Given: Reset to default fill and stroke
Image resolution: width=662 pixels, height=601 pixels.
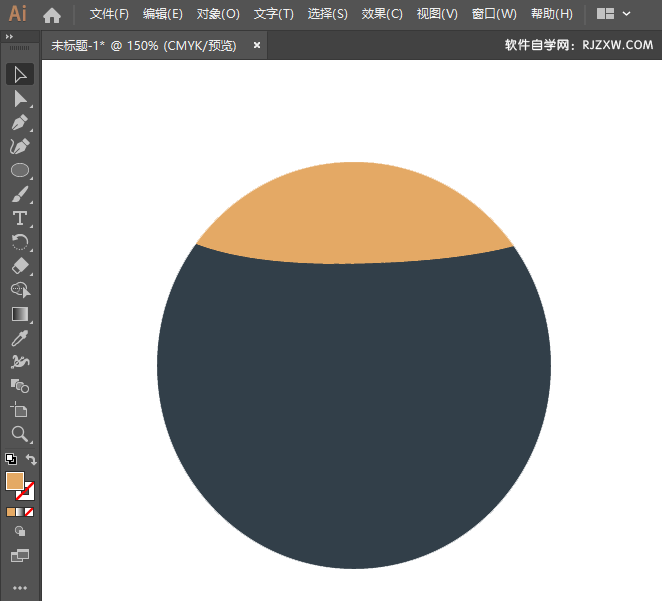Looking at the screenshot, I should pyautogui.click(x=10, y=460).
